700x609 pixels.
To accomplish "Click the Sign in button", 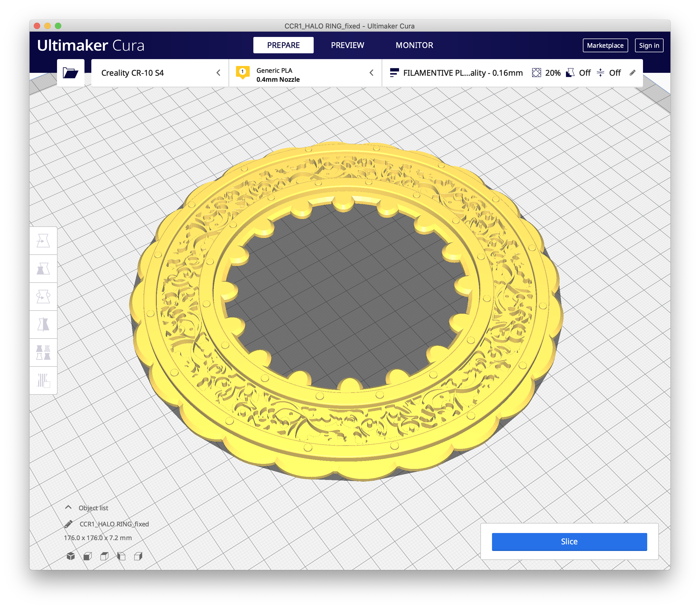I will point(649,46).
